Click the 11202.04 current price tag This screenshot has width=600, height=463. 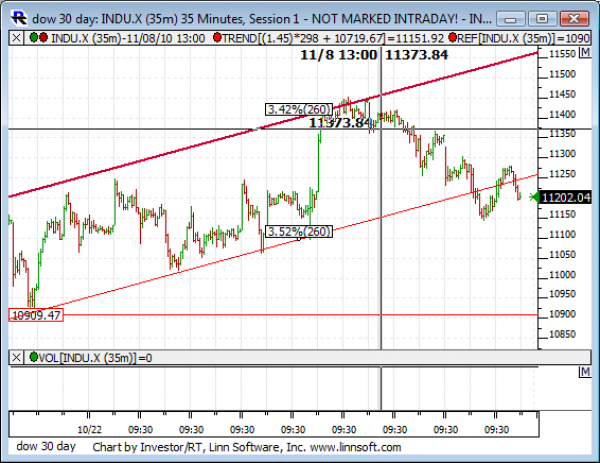point(566,197)
